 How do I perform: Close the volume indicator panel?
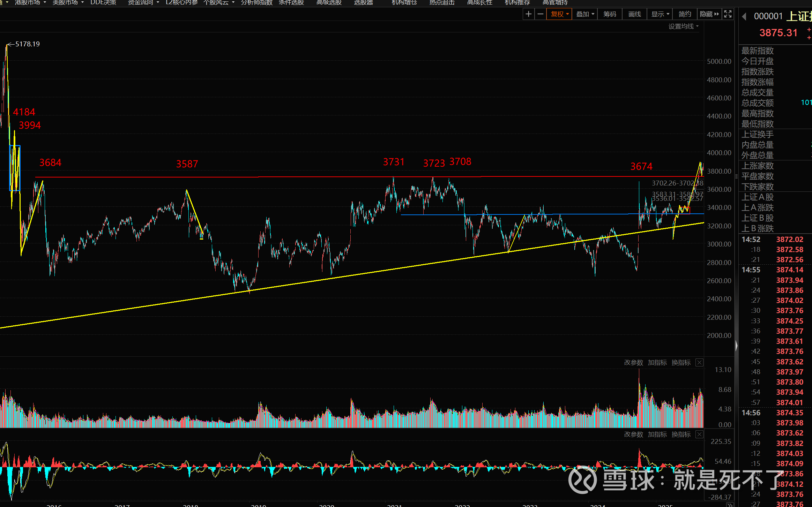(x=699, y=363)
